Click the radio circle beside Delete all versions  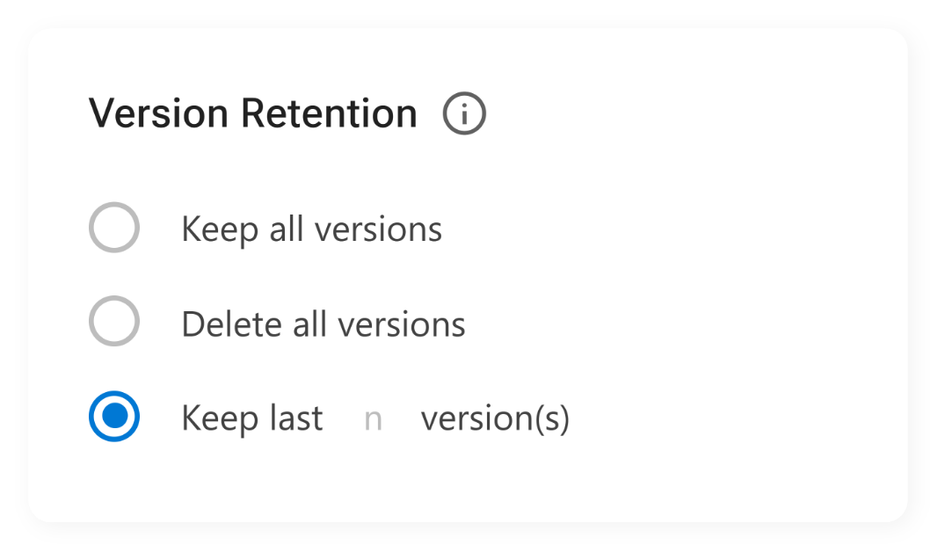(113, 322)
